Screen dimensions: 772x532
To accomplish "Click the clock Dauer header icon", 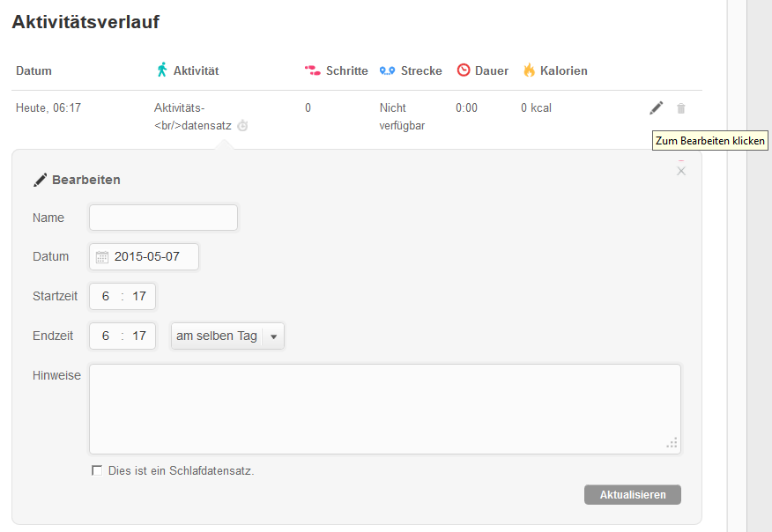I will tap(463, 70).
